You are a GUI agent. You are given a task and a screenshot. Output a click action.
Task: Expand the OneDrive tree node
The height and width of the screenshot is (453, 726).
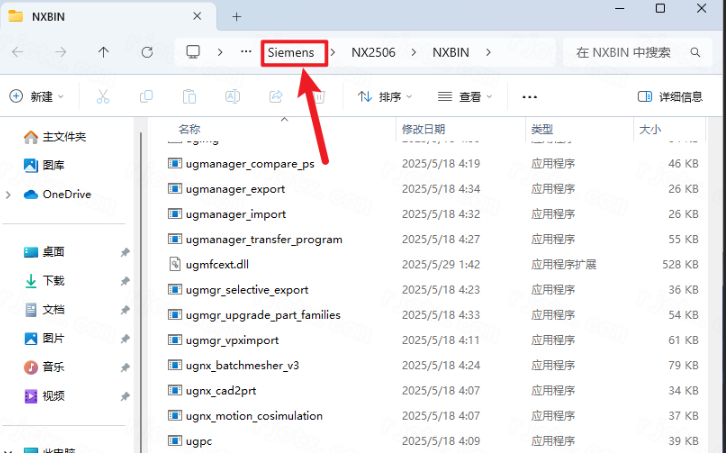pyautogui.click(x=9, y=194)
